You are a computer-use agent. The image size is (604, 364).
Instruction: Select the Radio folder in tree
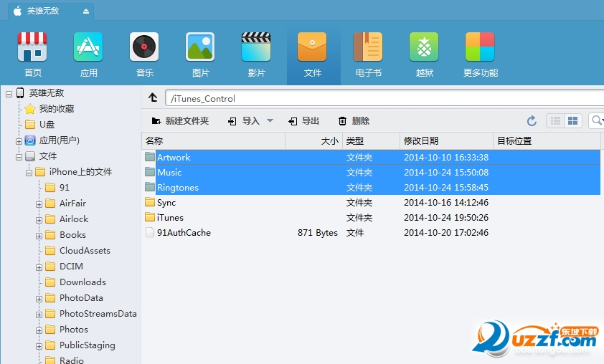(71, 360)
